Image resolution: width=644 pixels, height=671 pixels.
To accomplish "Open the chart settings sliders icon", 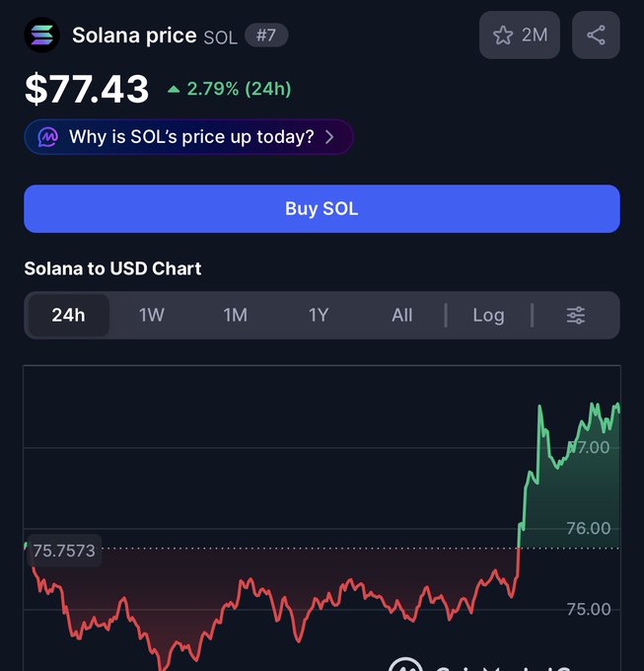I will pos(576,316).
